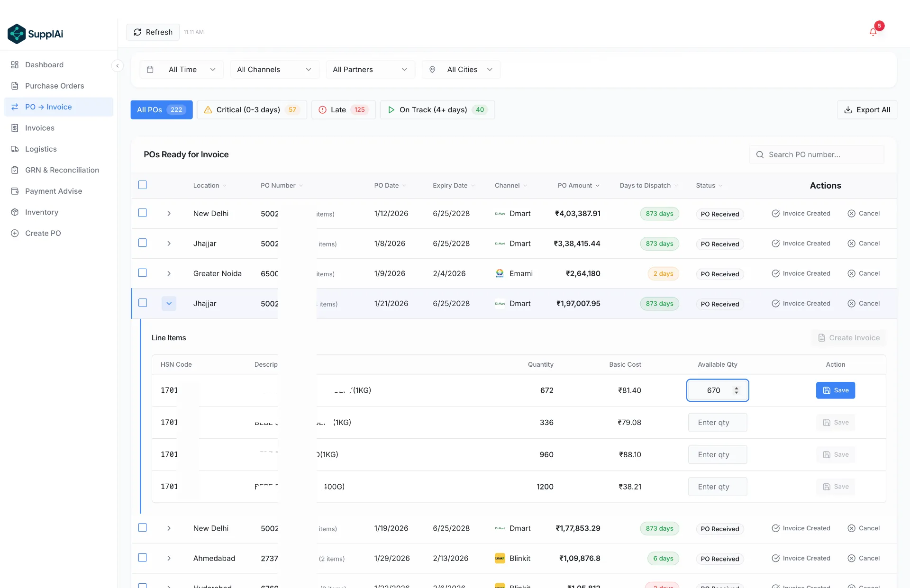
Task: Open the notifications bell
Action: [x=873, y=32]
